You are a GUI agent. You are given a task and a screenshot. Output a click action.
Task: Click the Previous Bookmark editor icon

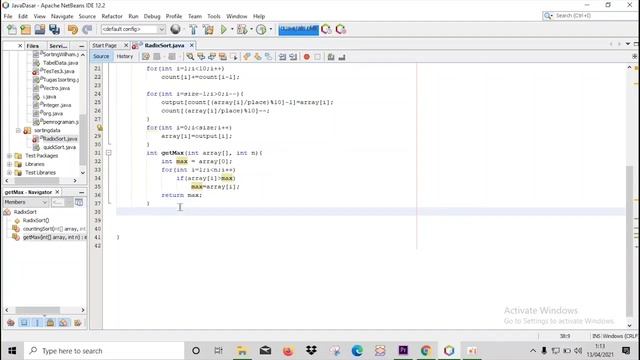point(247,57)
